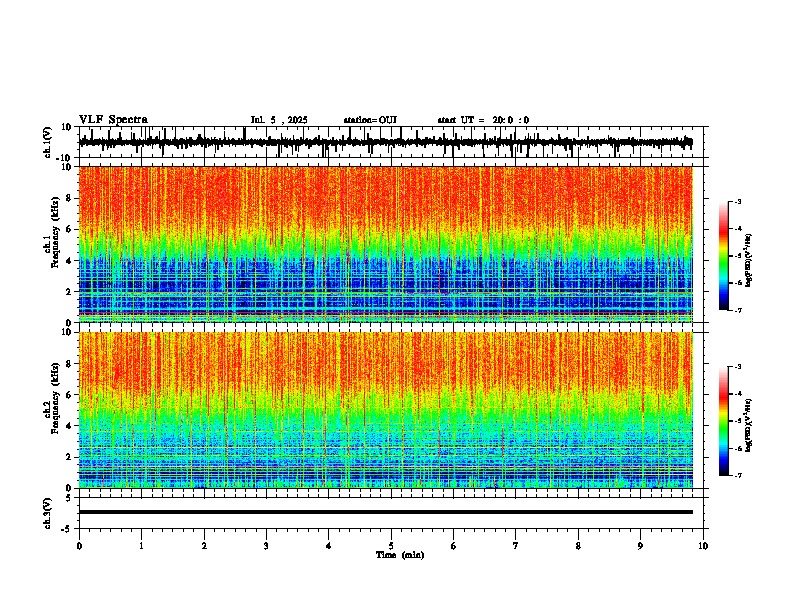Click the ch.1 frequency spectrogram plot

[x=386, y=244]
